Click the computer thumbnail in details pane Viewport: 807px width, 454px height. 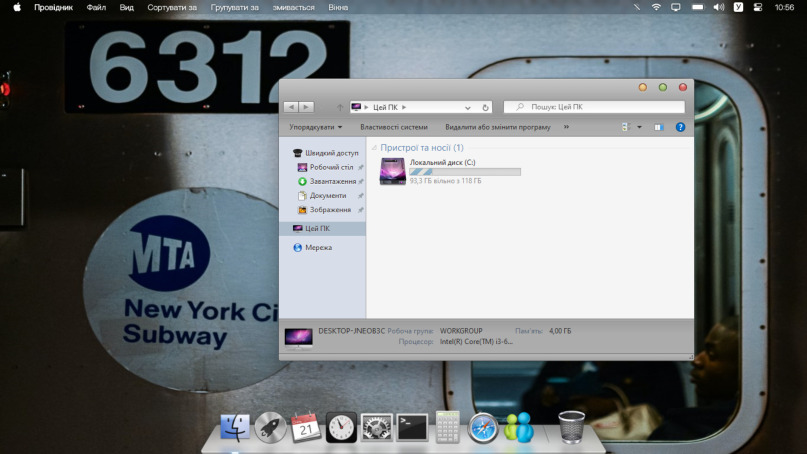[x=299, y=339]
